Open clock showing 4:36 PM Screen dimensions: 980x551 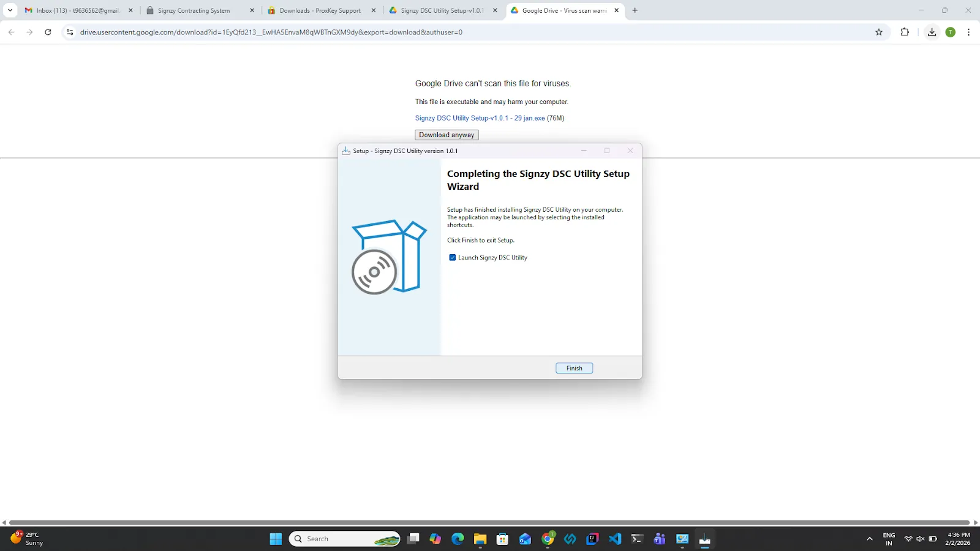[x=958, y=539]
